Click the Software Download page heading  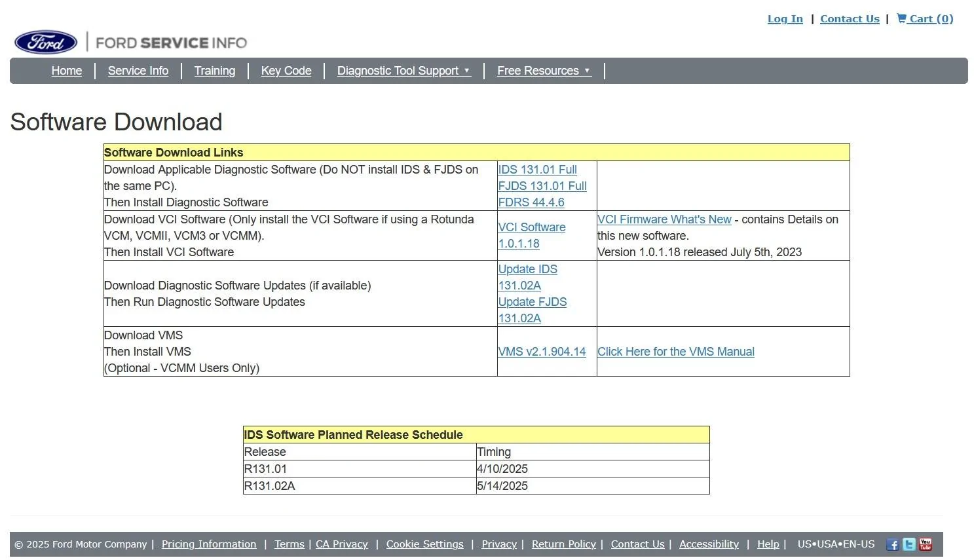[117, 122]
